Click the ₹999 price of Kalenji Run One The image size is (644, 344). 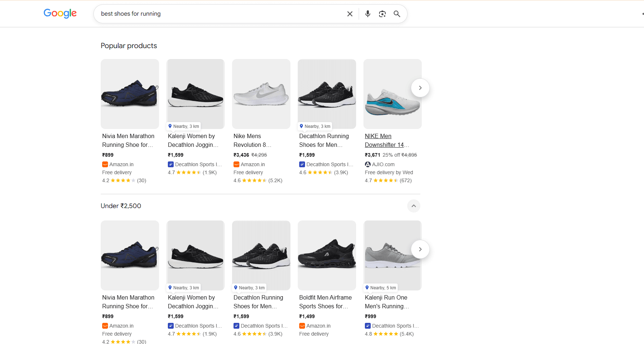[370, 316]
